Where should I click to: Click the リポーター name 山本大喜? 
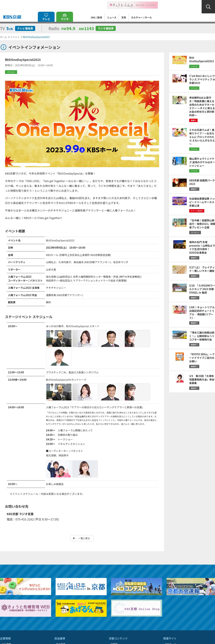point(51,270)
